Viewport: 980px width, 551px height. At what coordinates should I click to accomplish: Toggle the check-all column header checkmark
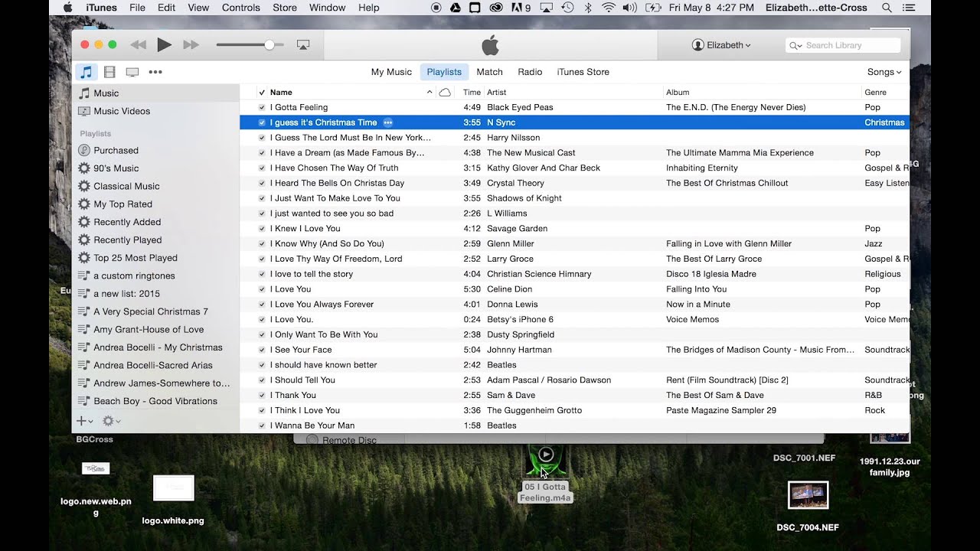pyautogui.click(x=262, y=93)
